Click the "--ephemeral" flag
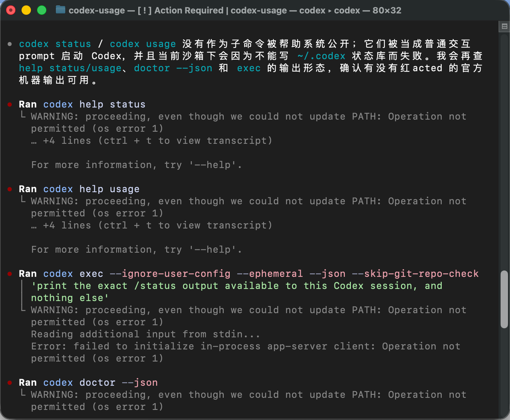 point(270,274)
